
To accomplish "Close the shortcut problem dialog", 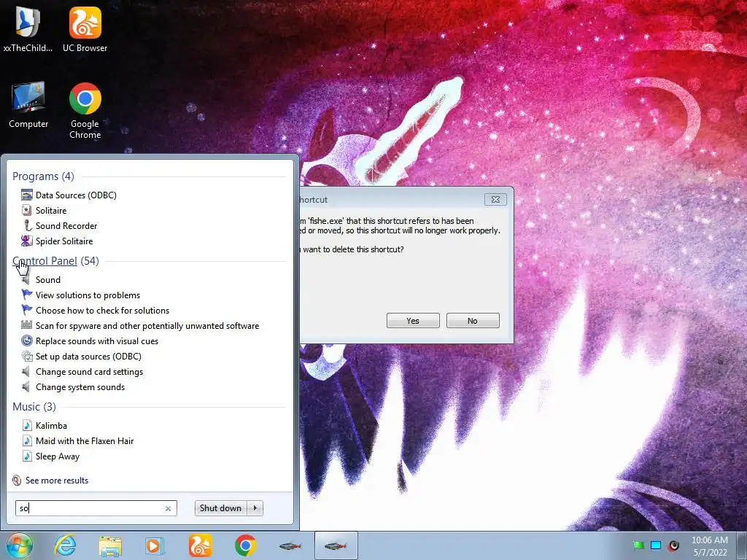I will (x=495, y=199).
